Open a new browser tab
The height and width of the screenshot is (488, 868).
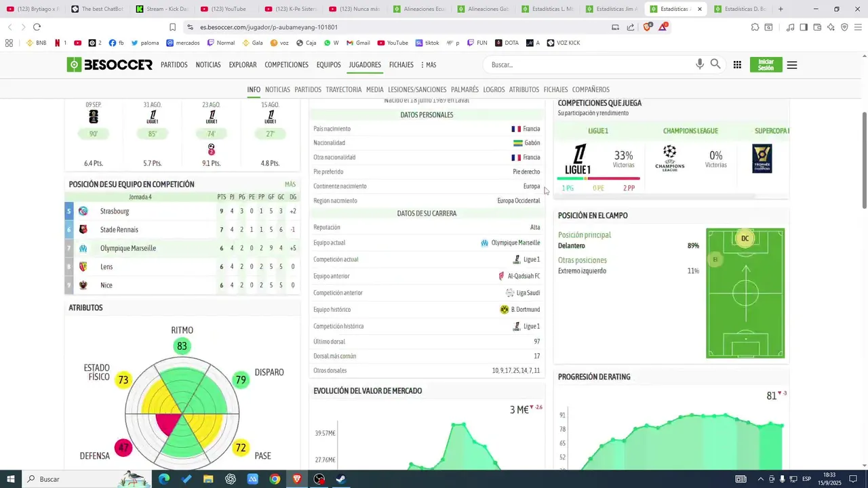coord(781,9)
